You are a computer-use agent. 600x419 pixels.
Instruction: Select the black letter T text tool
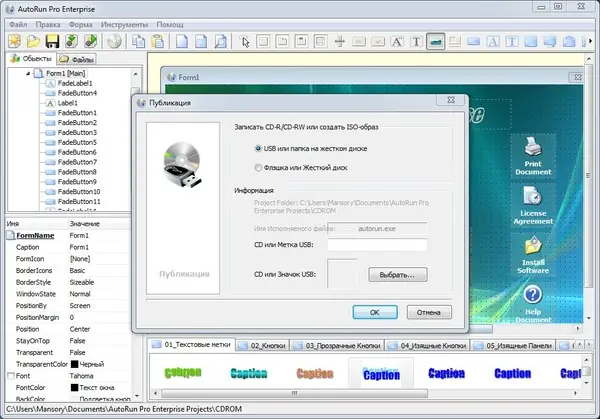tap(416, 41)
